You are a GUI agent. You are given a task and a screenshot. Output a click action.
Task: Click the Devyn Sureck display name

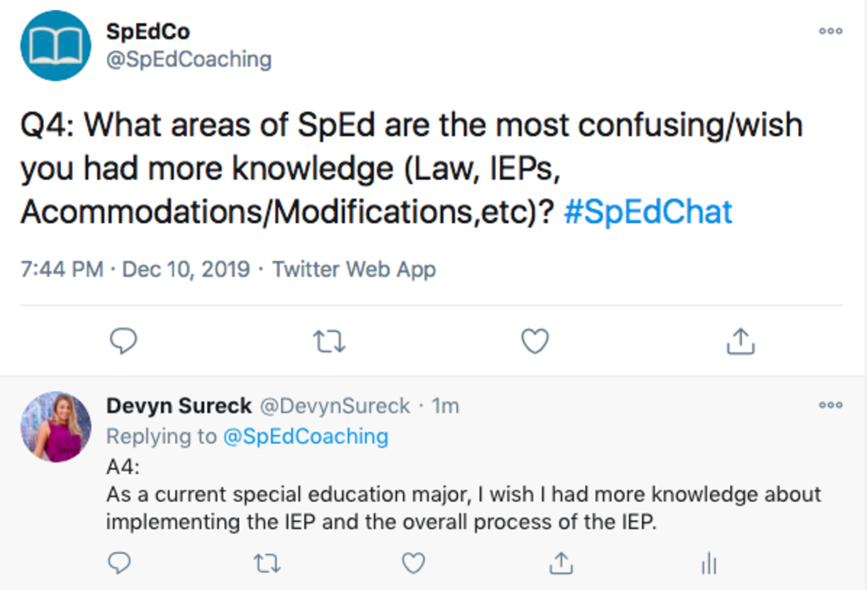(179, 406)
